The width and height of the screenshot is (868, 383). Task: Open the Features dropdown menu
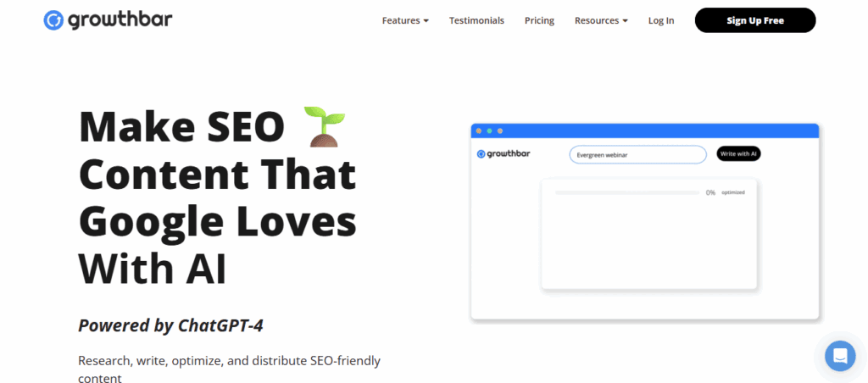[405, 20]
